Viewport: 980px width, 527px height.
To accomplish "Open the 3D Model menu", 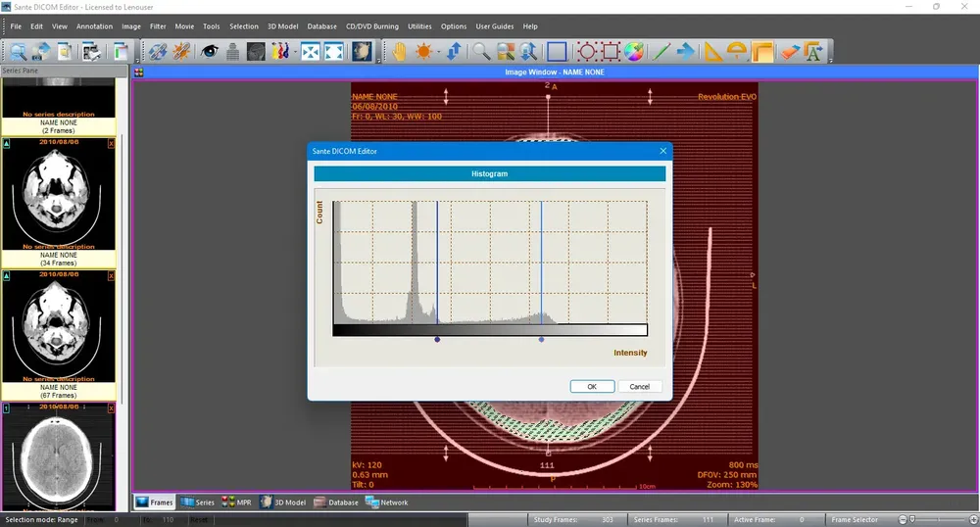I will [x=282, y=26].
